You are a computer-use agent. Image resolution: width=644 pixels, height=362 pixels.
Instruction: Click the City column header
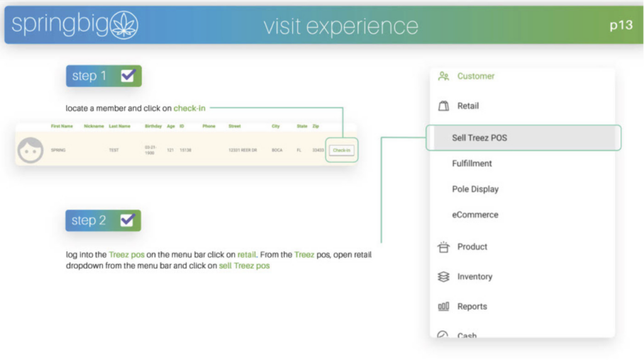pos(275,127)
